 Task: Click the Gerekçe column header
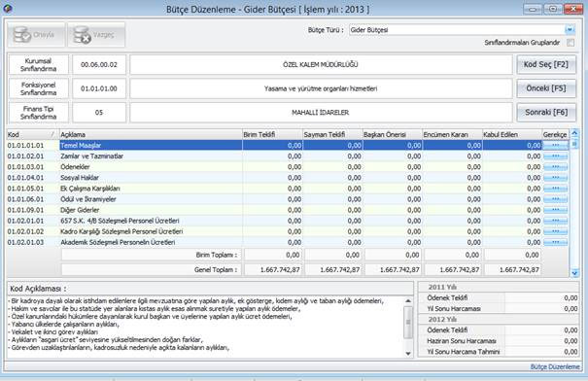click(555, 134)
